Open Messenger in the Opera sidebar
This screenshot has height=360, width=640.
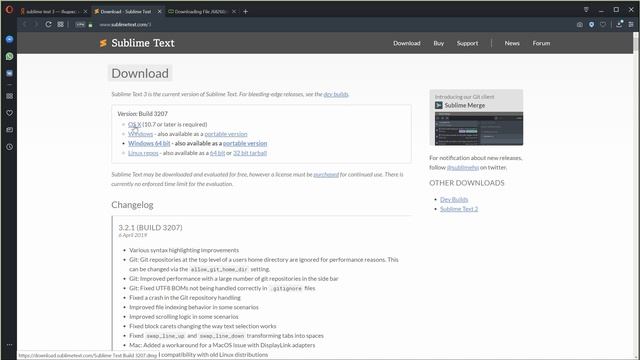coord(9,39)
